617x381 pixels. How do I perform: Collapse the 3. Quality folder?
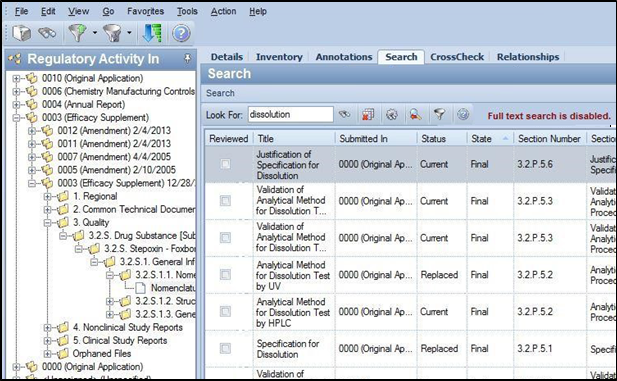pyautogui.click(x=47, y=223)
